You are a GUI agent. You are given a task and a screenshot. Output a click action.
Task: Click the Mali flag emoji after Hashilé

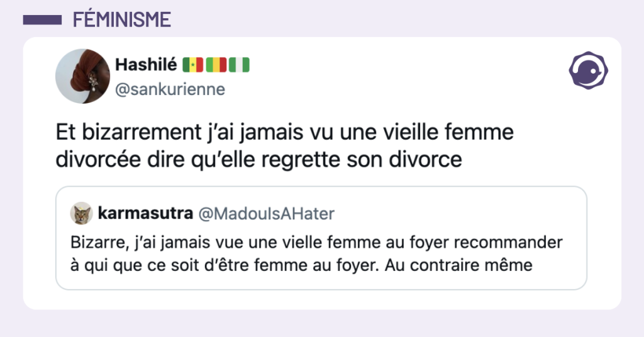point(216,65)
